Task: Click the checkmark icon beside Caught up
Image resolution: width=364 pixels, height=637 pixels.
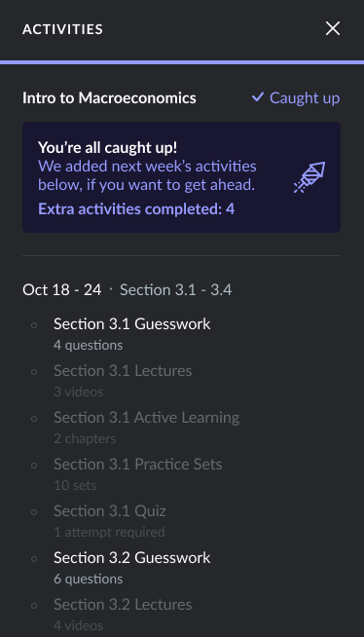Action: (258, 97)
